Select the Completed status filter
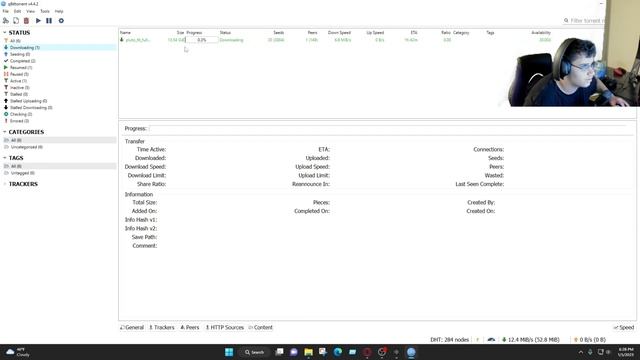This screenshot has height=360, width=640. (22, 61)
